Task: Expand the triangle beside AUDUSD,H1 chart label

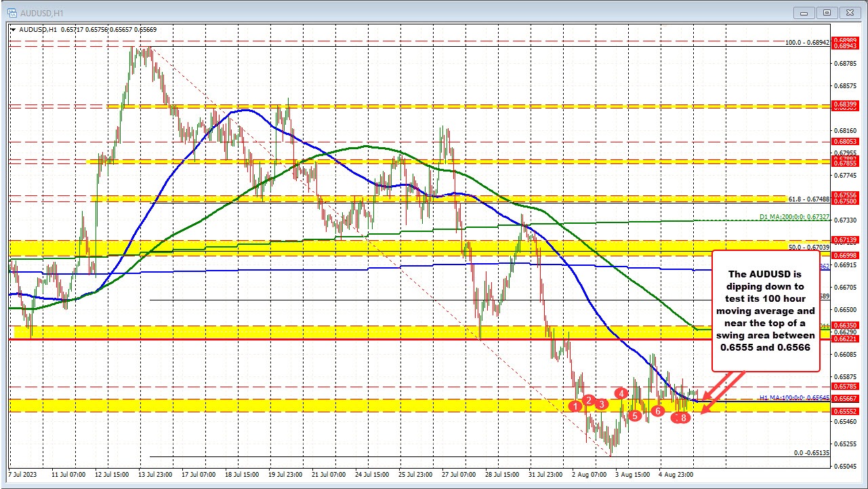Action: [13, 28]
